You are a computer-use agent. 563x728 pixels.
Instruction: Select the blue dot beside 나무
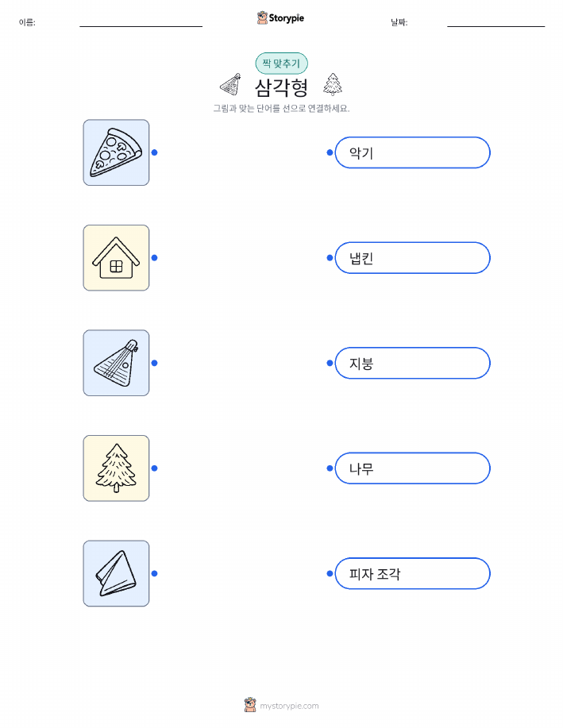(x=330, y=468)
